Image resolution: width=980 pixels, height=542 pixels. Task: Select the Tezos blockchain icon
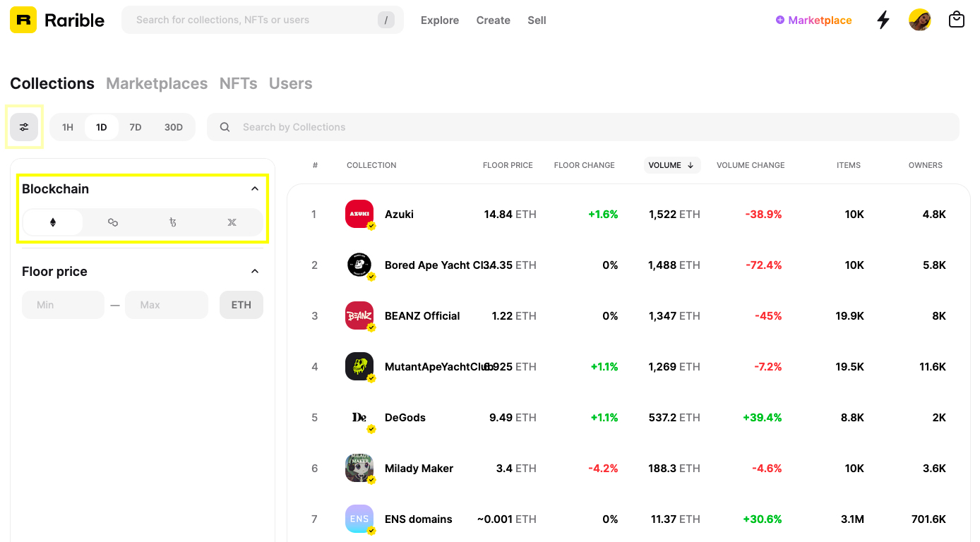(x=173, y=222)
